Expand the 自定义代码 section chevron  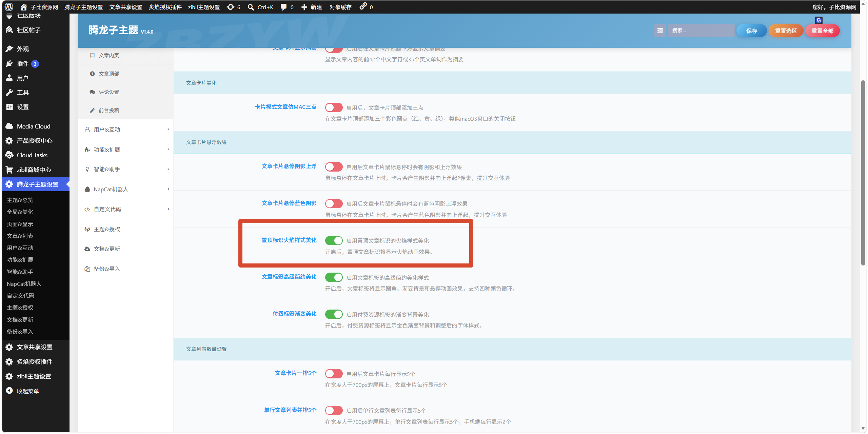coord(168,209)
